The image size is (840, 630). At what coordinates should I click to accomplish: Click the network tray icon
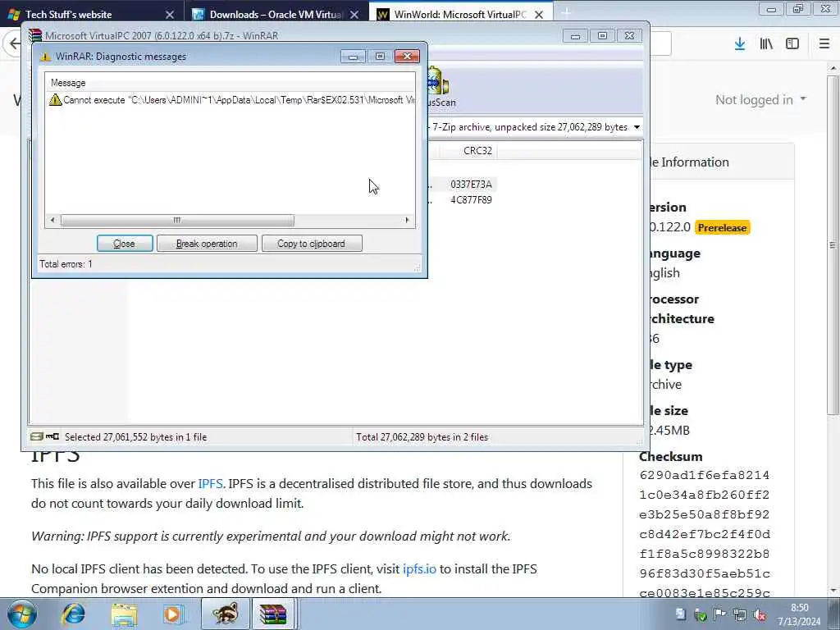[x=740, y=614]
